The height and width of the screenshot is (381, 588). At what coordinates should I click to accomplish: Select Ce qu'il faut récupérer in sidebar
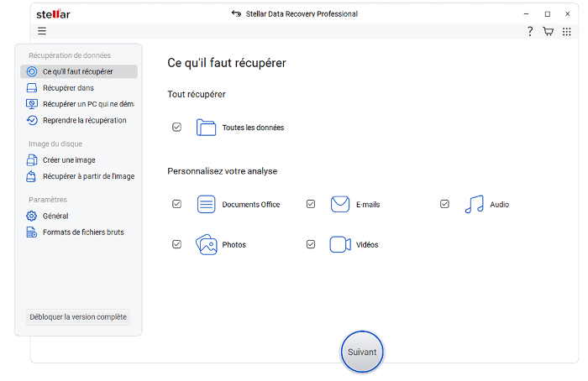tap(79, 71)
